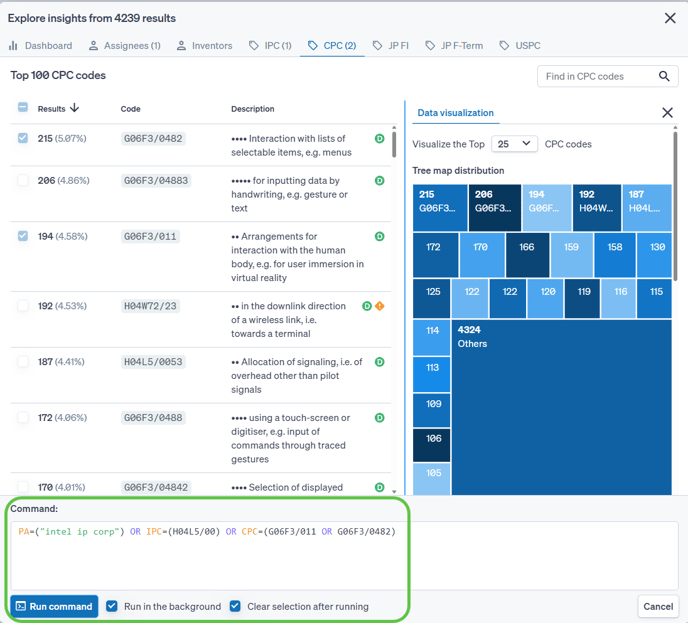Uncheck the G06F3/0482 row checkbox
Image resolution: width=688 pixels, height=623 pixels.
click(23, 139)
